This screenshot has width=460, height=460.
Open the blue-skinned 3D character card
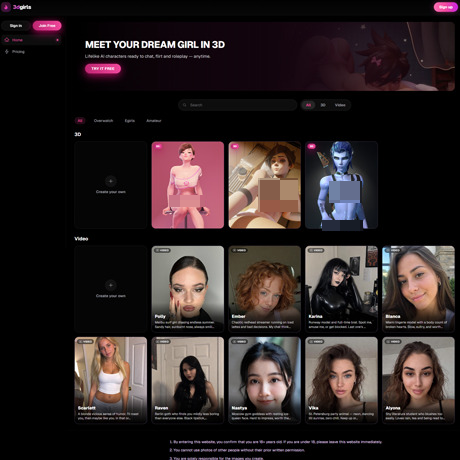coord(341,185)
